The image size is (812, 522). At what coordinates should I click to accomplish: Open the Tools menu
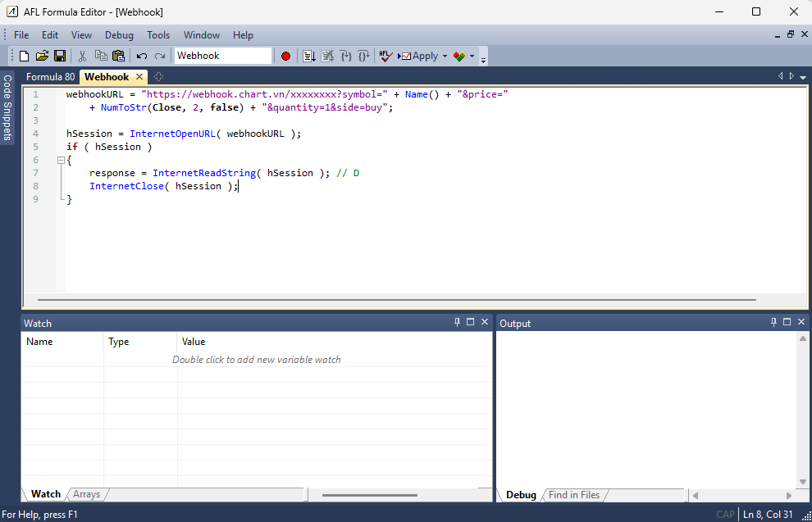158,35
